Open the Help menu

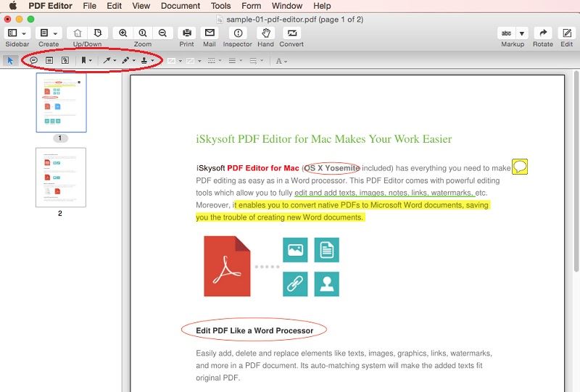(x=322, y=6)
